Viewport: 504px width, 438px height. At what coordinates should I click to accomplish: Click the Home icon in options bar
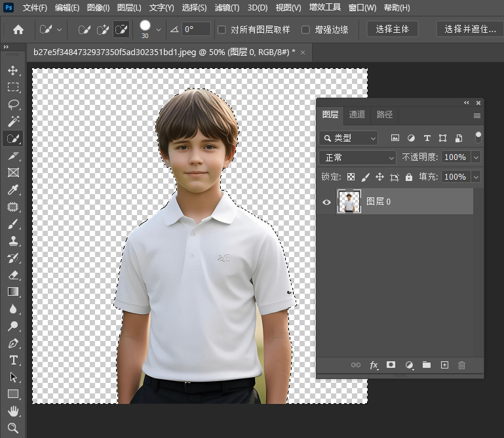[18, 30]
